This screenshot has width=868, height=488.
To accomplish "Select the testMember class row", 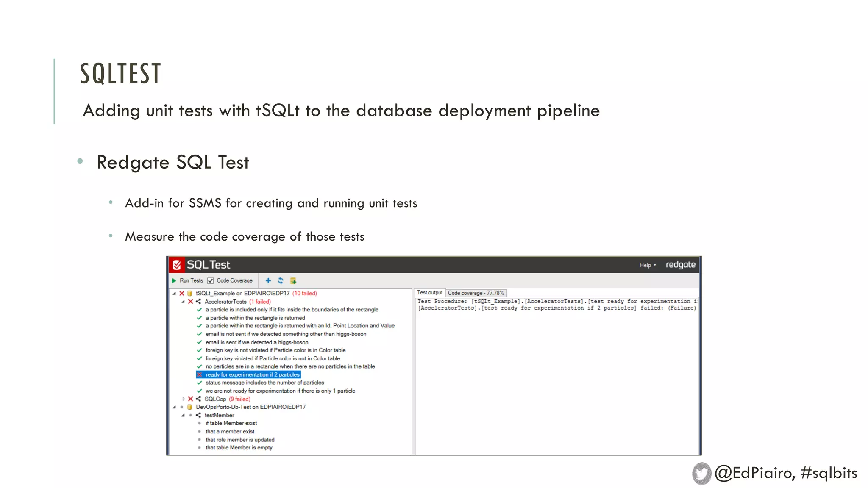I will pyautogui.click(x=219, y=415).
